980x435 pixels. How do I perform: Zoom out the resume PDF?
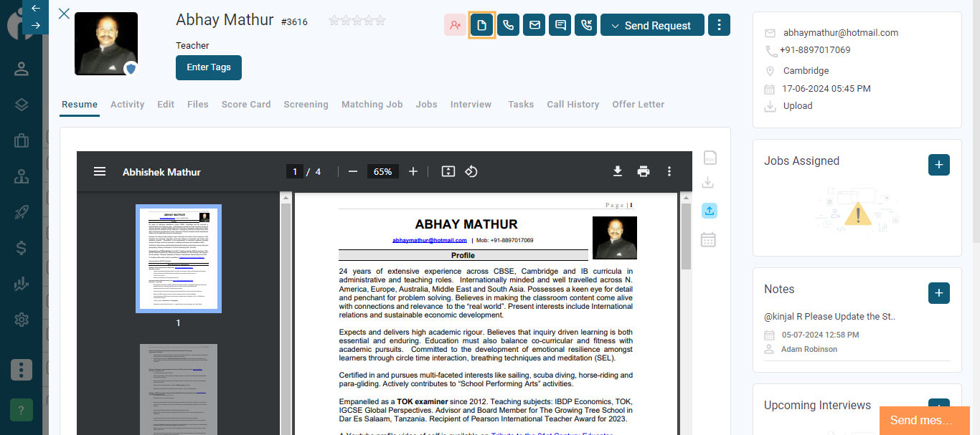point(353,172)
